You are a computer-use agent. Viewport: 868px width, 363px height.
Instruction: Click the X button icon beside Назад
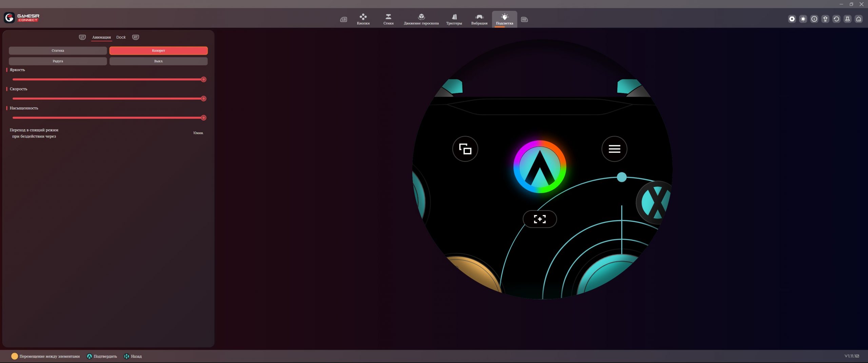pyautogui.click(x=126, y=356)
